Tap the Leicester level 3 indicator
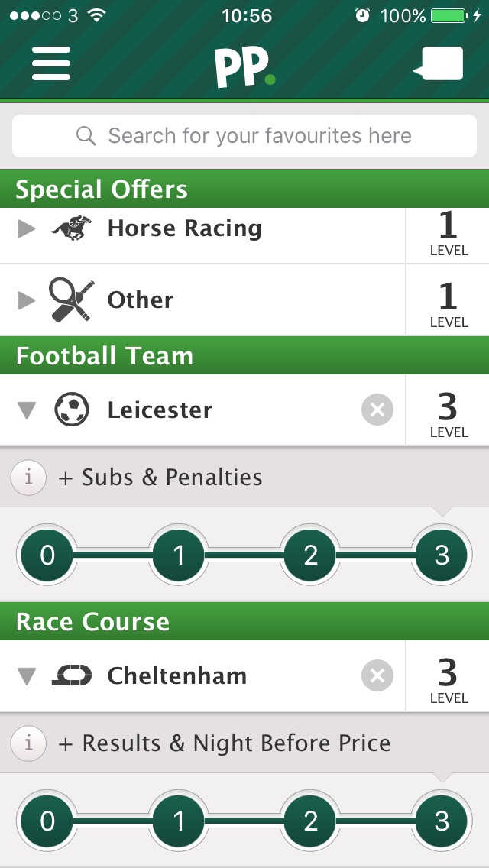489x868 pixels. (449, 415)
